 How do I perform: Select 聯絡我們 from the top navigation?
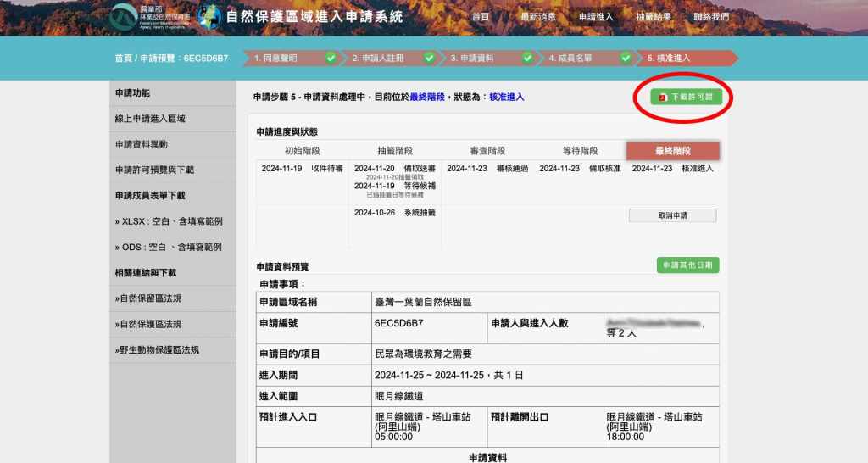[710, 17]
